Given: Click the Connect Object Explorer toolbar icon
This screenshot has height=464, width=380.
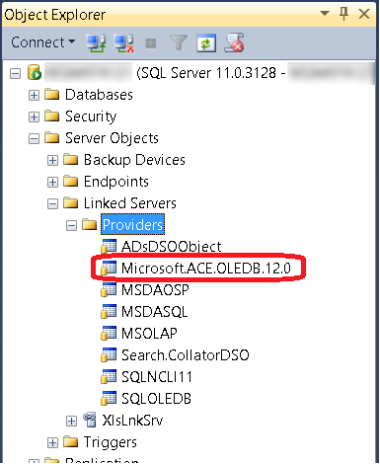Looking at the screenshot, I should 96,43.
